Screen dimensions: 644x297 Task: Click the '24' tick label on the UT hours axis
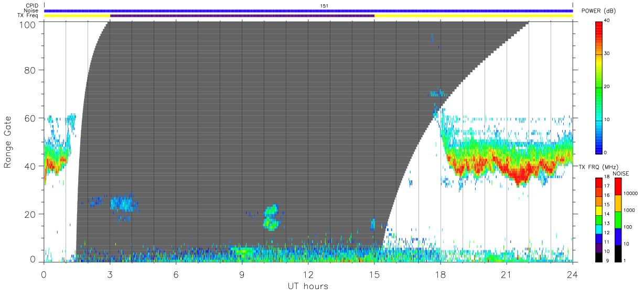coord(573,274)
